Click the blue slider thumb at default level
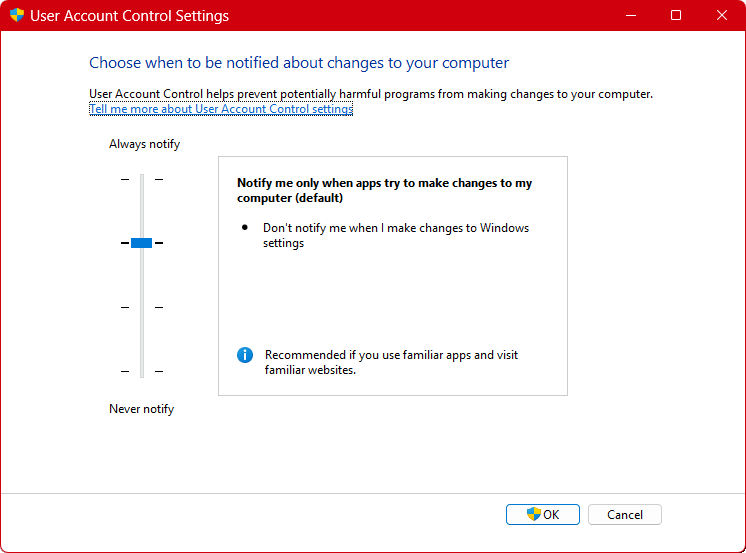The width and height of the screenshot is (746, 553). click(x=141, y=243)
